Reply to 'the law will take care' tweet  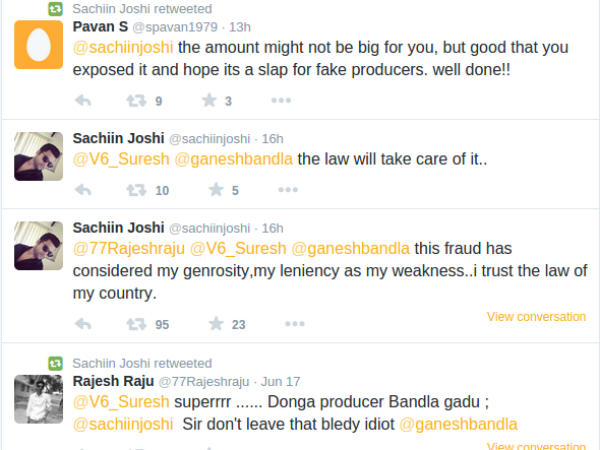pyautogui.click(x=84, y=190)
